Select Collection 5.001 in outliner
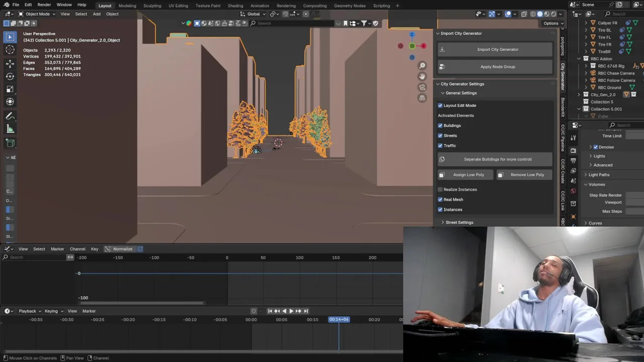 click(606, 109)
